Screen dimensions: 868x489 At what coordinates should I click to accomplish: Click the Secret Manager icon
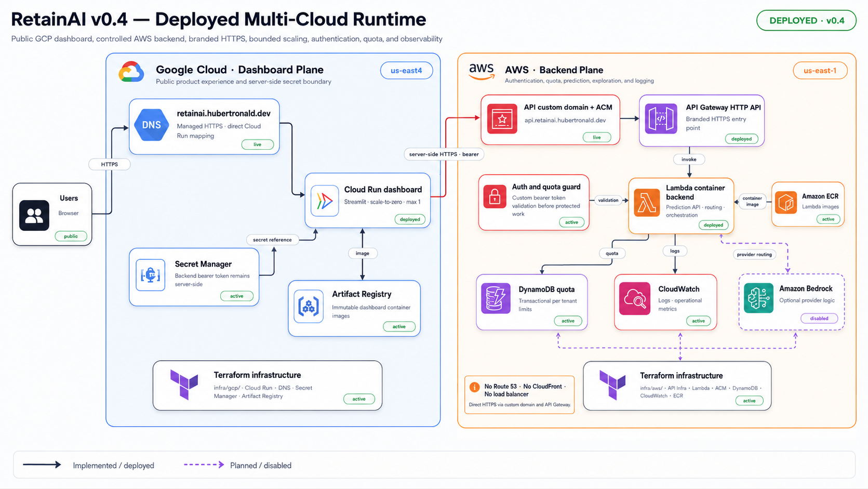pyautogui.click(x=151, y=275)
